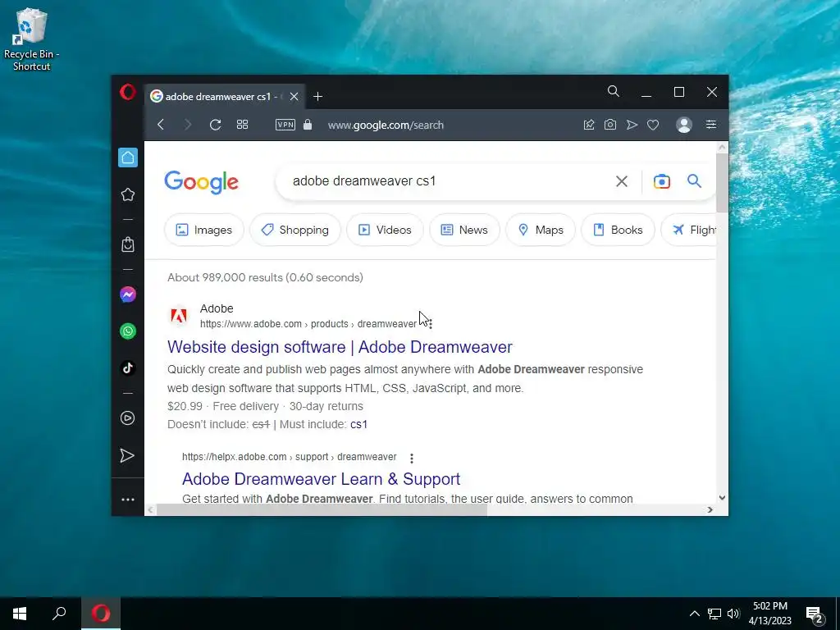Open options for the www.adobe.com result
The width and height of the screenshot is (840, 630).
[431, 324]
